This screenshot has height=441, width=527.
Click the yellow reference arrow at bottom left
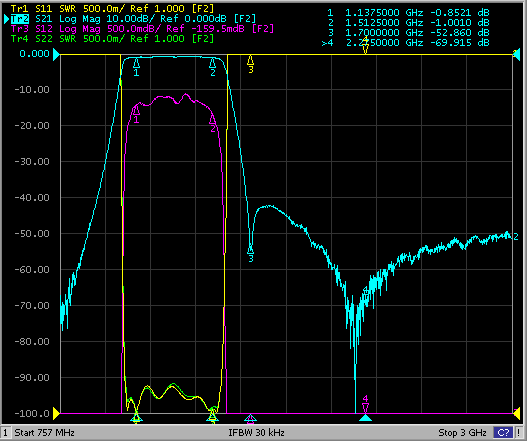point(56,413)
